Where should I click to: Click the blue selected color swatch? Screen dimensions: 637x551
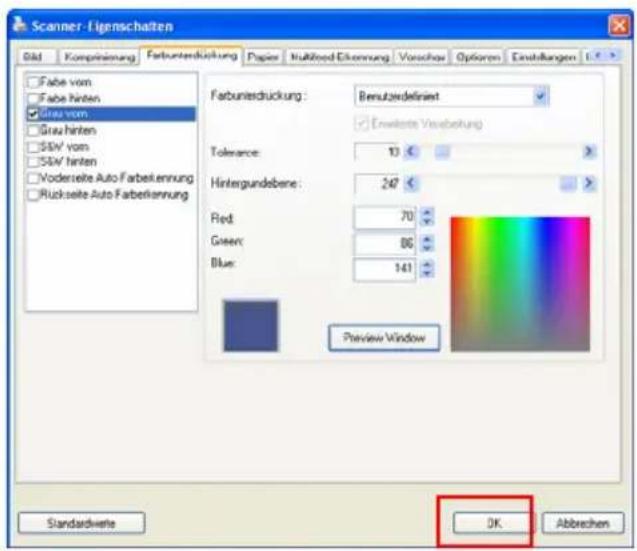tap(251, 326)
